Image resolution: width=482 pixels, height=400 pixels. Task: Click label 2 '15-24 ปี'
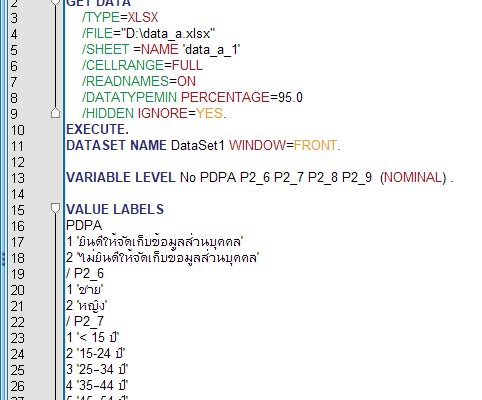point(96,353)
